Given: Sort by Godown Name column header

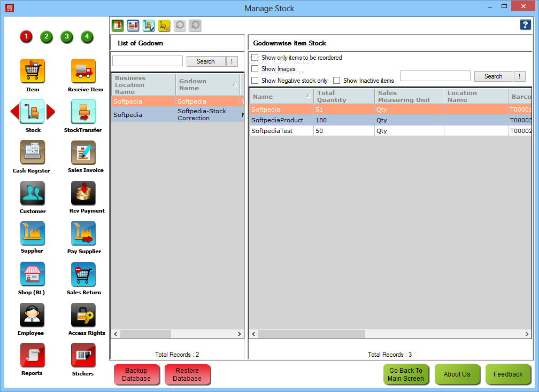Looking at the screenshot, I should [x=207, y=84].
